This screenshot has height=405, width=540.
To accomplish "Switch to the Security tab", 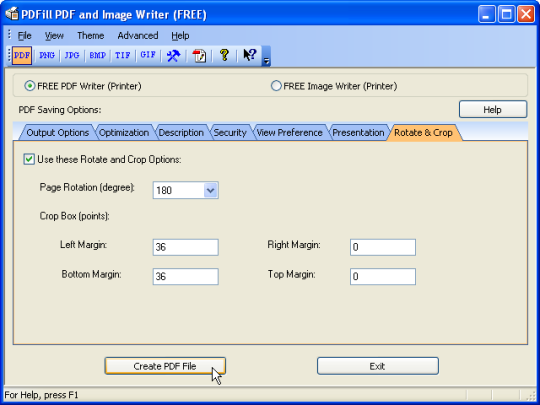I will coord(230,133).
